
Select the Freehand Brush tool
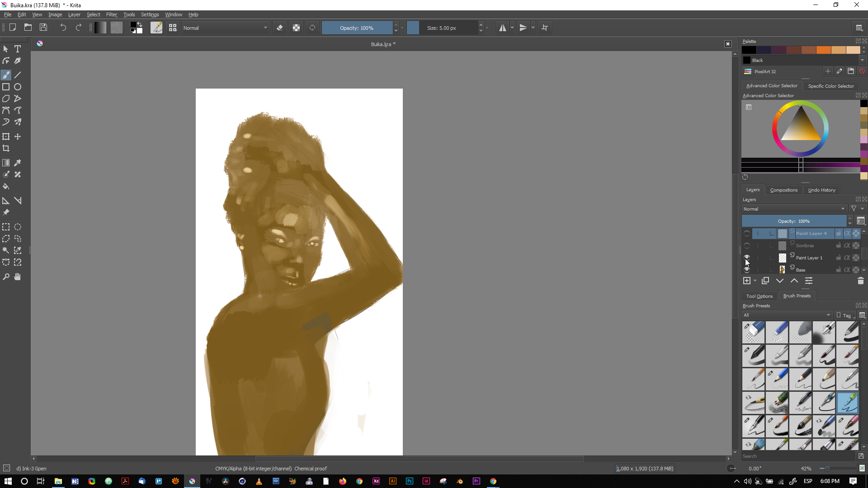(6, 75)
